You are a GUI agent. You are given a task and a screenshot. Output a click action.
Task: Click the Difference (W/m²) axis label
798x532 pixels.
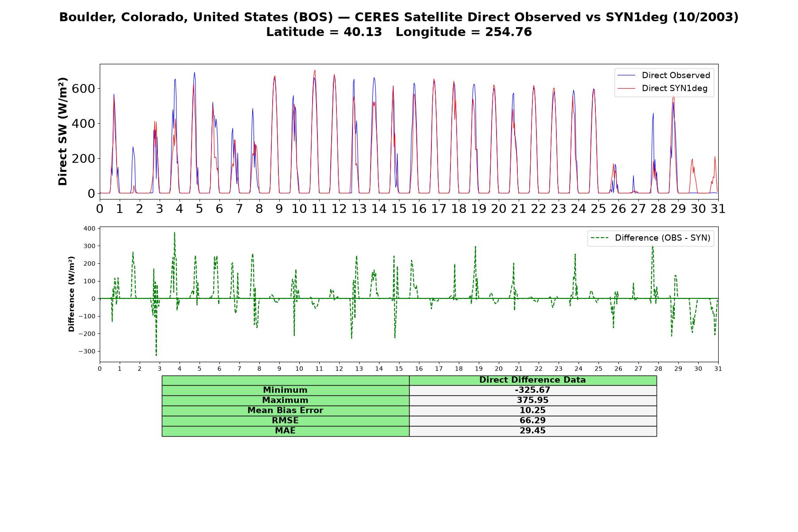[71, 294]
